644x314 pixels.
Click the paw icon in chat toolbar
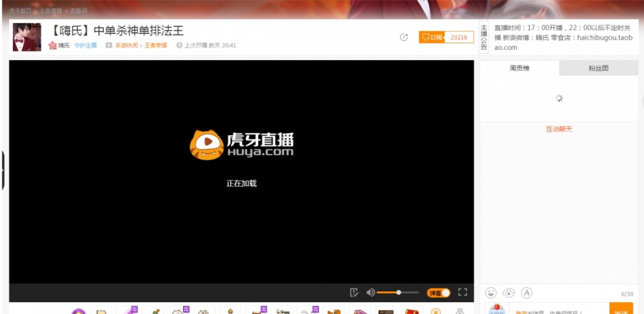click(509, 293)
